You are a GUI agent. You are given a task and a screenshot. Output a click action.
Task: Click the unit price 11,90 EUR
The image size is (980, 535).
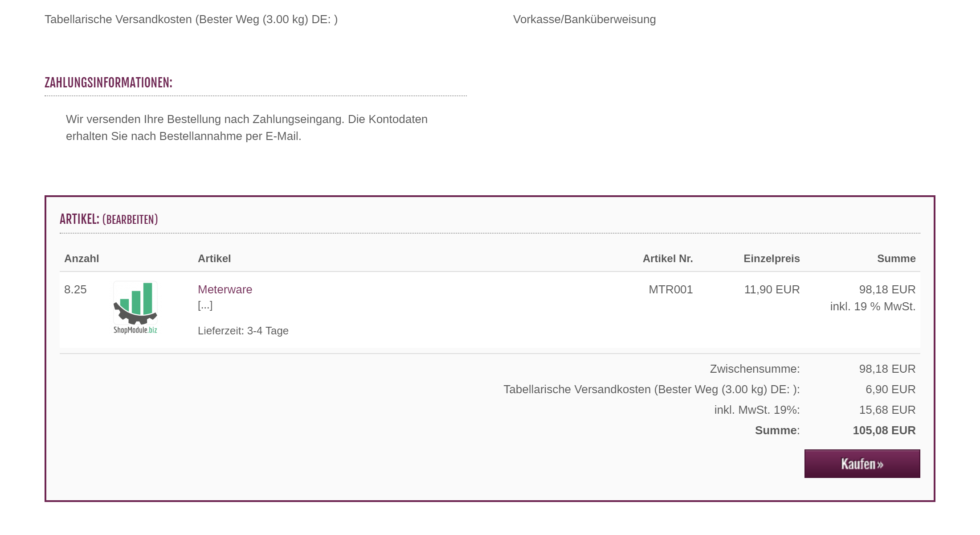click(772, 289)
